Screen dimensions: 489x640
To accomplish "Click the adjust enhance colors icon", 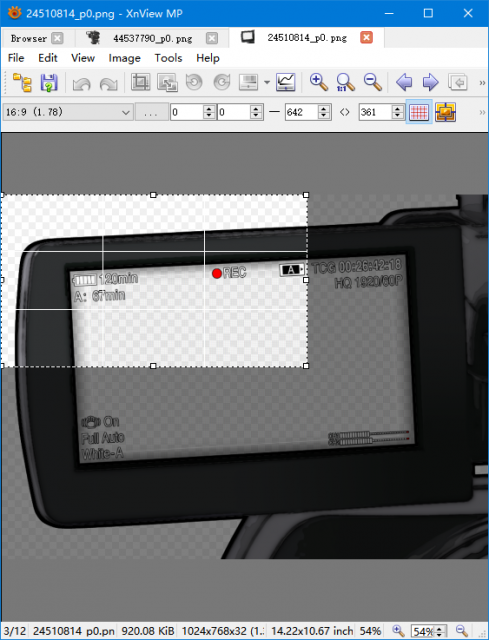I will [x=248, y=82].
